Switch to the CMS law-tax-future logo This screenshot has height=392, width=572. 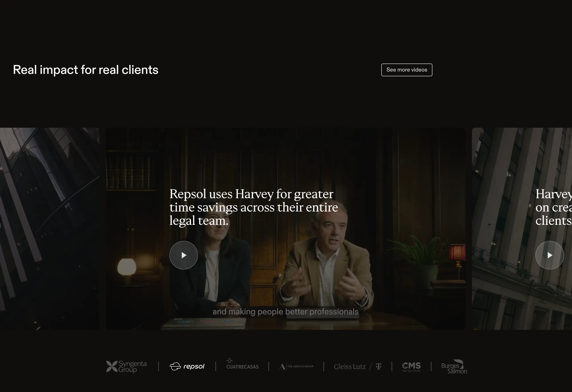click(x=411, y=367)
